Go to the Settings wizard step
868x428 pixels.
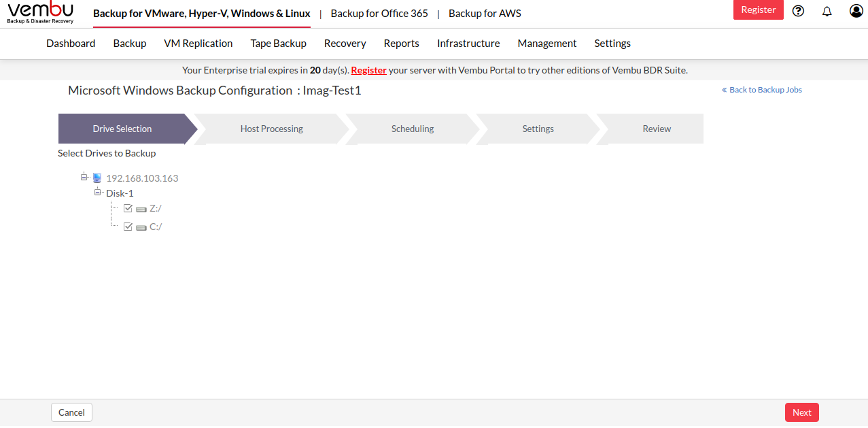coord(538,129)
